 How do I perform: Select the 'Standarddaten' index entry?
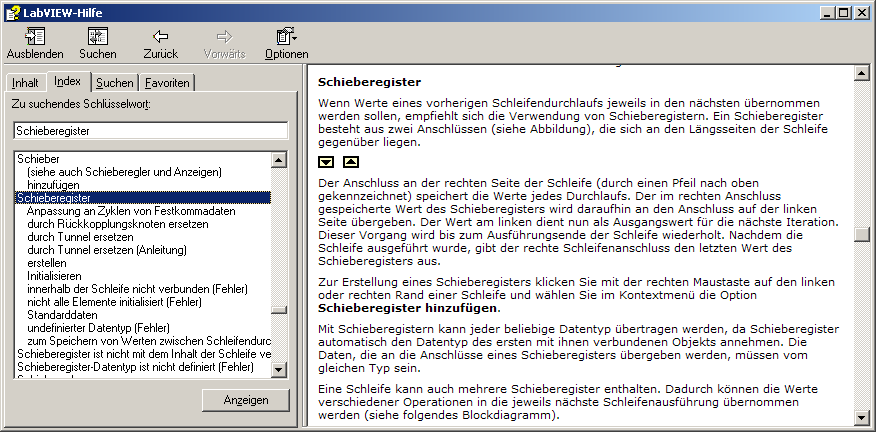(x=62, y=315)
